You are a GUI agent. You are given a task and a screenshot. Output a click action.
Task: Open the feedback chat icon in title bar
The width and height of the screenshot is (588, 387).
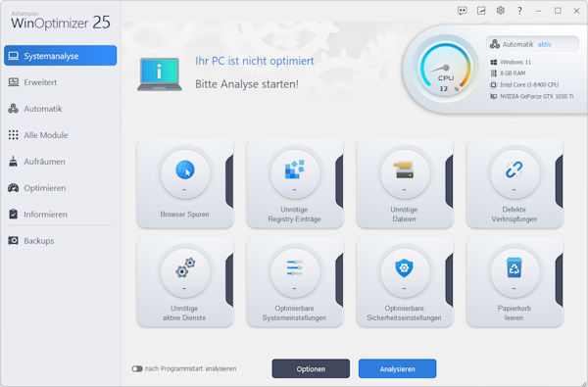(462, 11)
